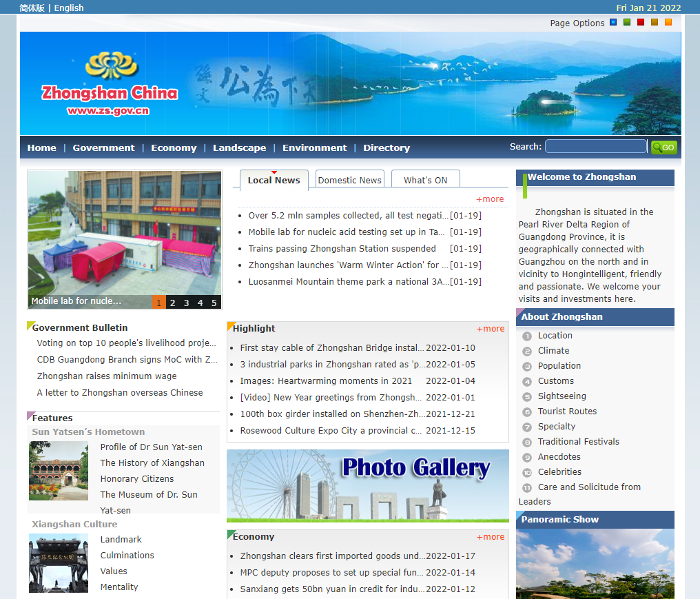Click the Zhongshan China chrysanthemum logo
700x599 pixels.
(x=112, y=65)
